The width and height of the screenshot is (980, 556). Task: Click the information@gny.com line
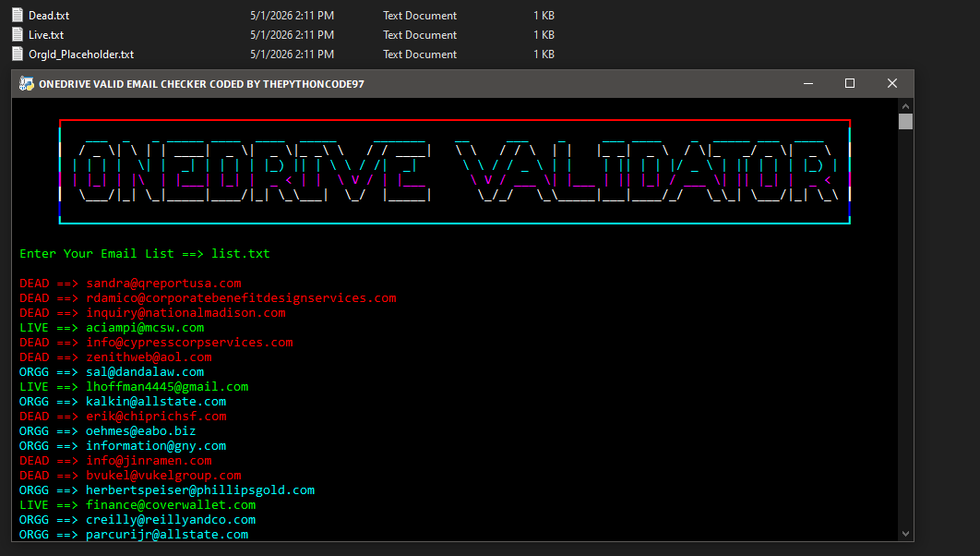(123, 446)
